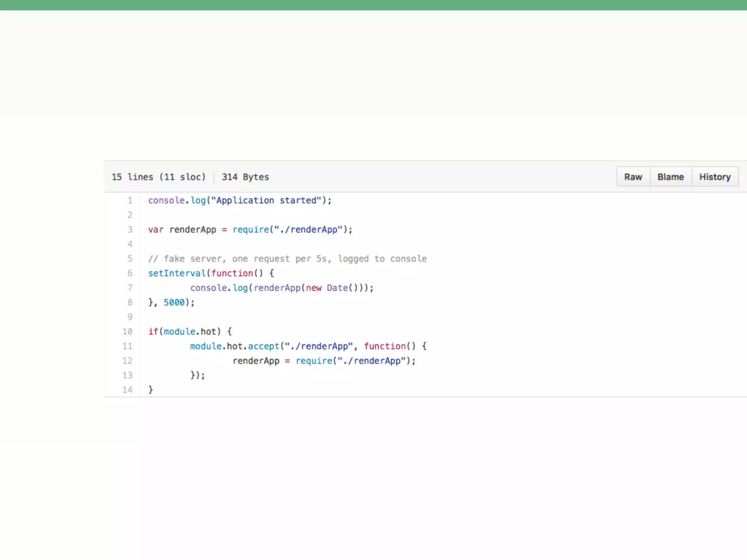The height and width of the screenshot is (560, 747).
Task: Click line number 14
Action: point(127,390)
